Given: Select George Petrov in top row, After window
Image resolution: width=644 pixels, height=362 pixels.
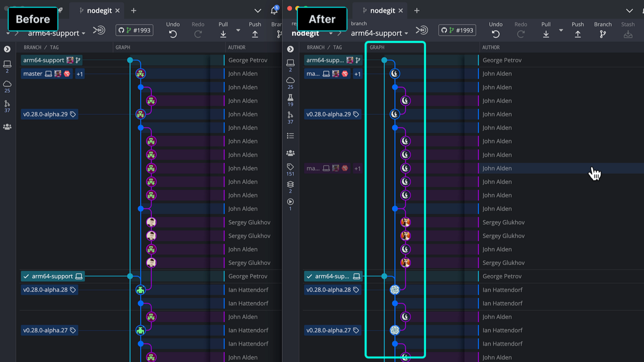Looking at the screenshot, I should click(502, 60).
